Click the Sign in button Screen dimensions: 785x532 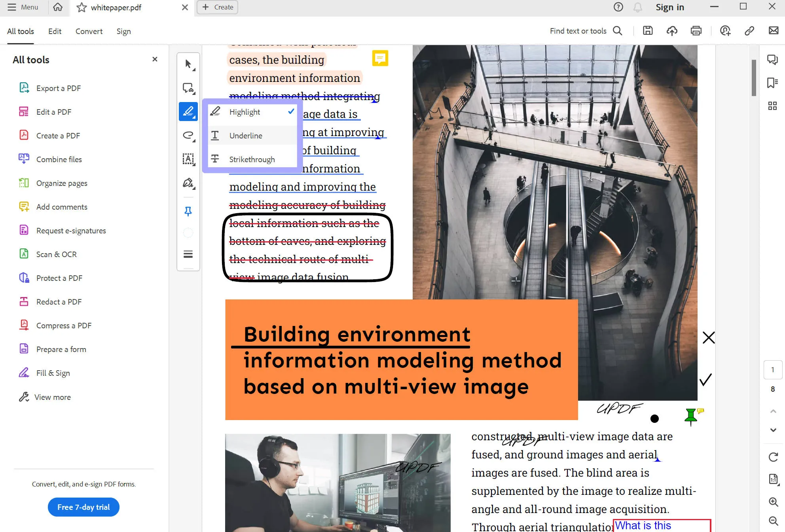coord(670,7)
